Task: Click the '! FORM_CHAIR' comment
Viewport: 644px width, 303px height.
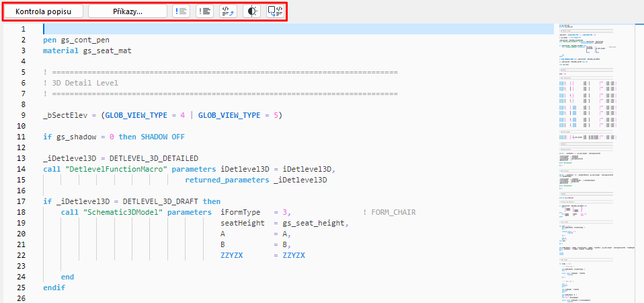Action: point(389,212)
